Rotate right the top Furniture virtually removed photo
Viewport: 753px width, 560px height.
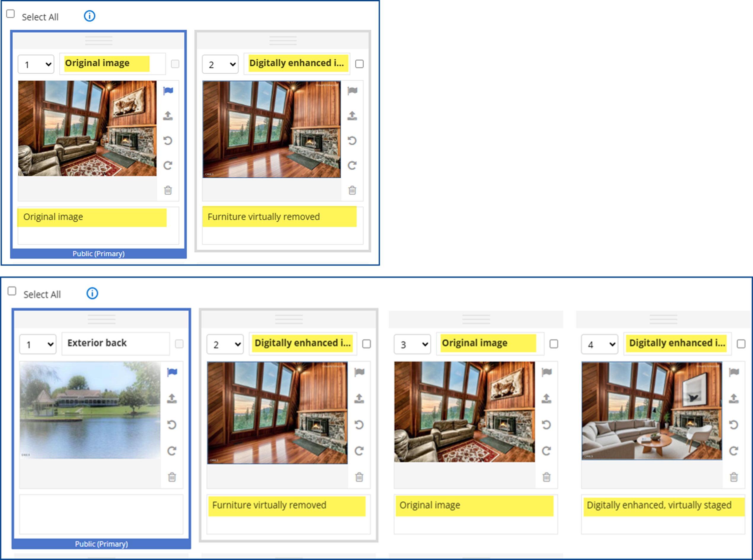[x=352, y=166]
